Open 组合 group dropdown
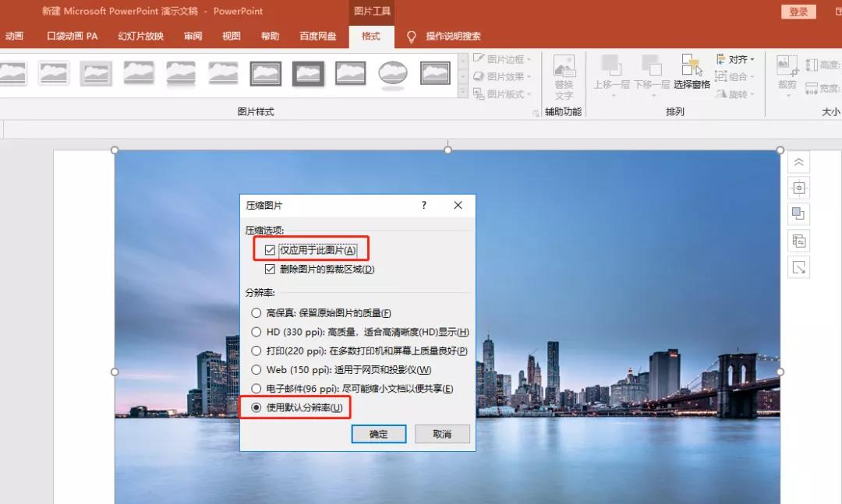This screenshot has height=504, width=842. (x=735, y=76)
